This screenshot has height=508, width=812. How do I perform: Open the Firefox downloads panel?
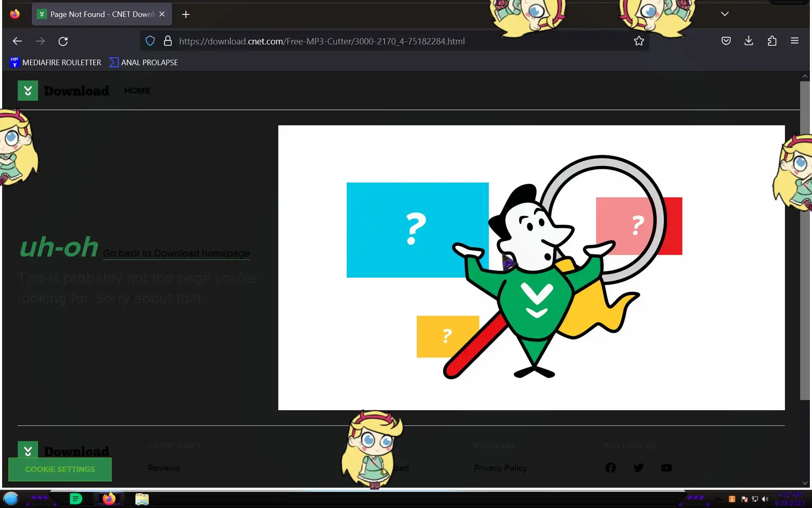click(749, 41)
